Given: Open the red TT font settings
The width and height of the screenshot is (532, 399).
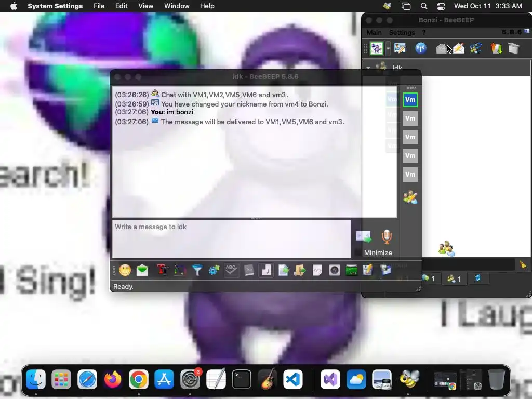Looking at the screenshot, I should [163, 270].
